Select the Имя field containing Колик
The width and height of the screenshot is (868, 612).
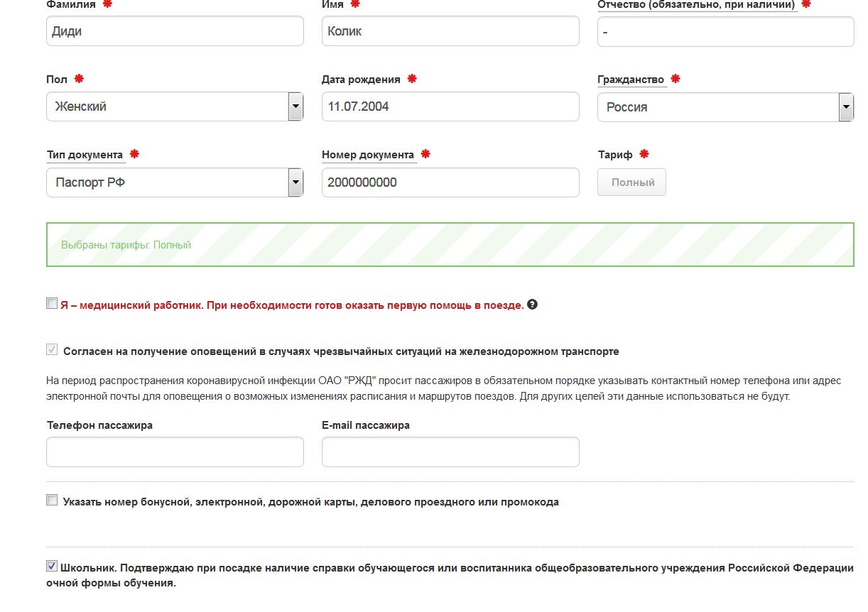(x=450, y=31)
